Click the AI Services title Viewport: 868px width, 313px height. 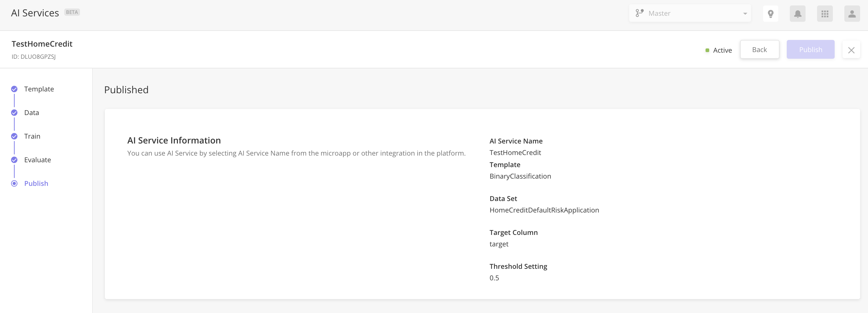click(35, 13)
